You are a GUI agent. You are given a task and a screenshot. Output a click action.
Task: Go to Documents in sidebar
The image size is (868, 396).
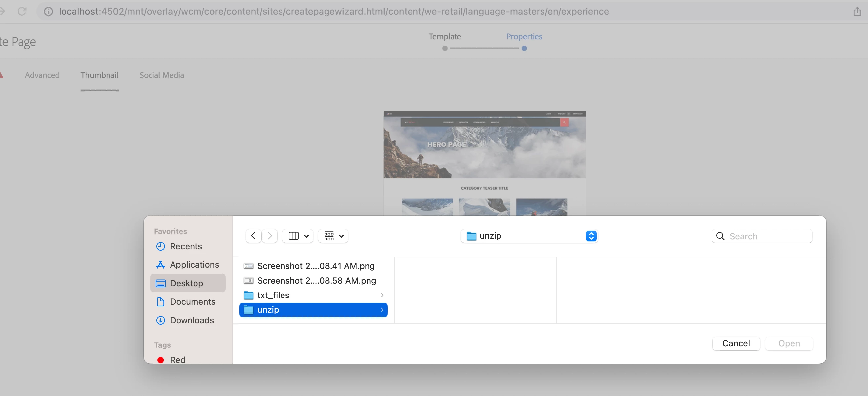coord(193,302)
